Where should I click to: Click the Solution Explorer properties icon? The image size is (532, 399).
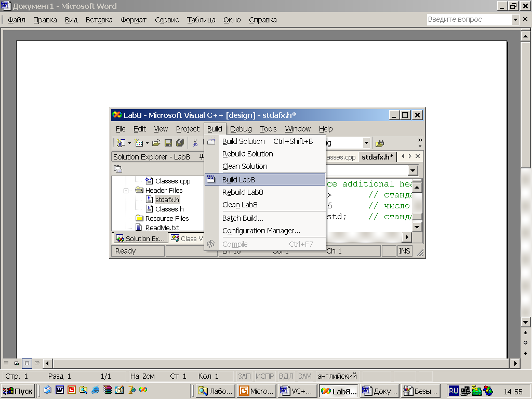point(118,169)
